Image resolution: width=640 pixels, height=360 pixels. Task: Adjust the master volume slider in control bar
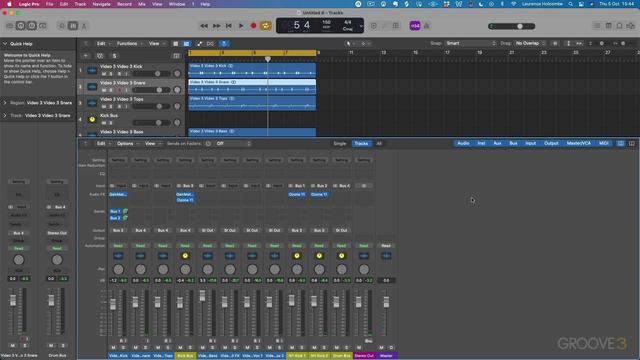(x=512, y=26)
